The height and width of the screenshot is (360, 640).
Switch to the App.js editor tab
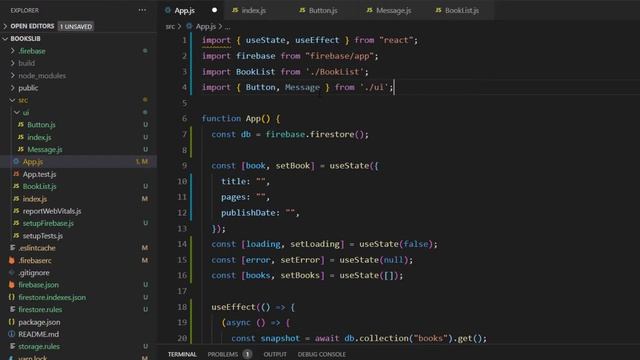pos(191,10)
